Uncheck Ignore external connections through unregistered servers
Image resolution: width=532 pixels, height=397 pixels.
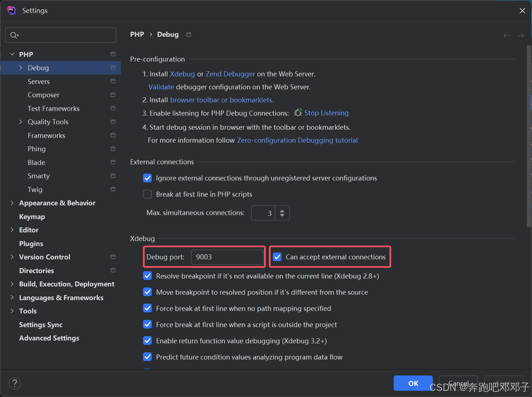[x=147, y=178]
